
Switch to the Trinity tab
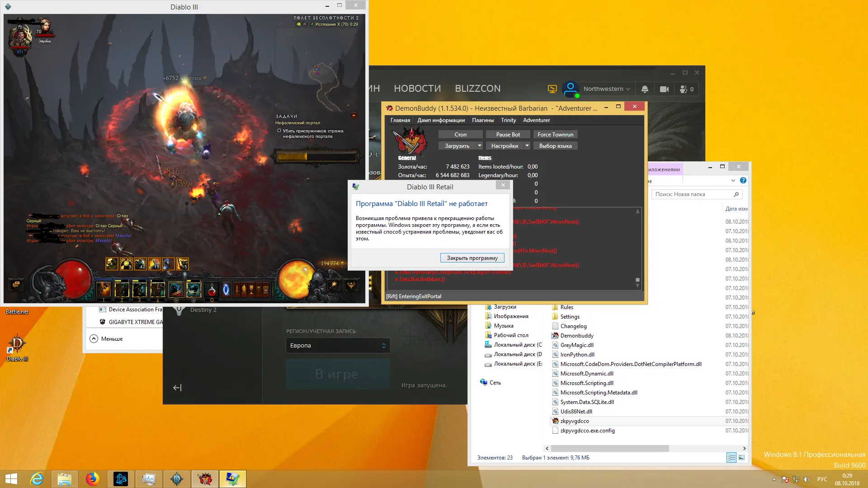tap(508, 120)
